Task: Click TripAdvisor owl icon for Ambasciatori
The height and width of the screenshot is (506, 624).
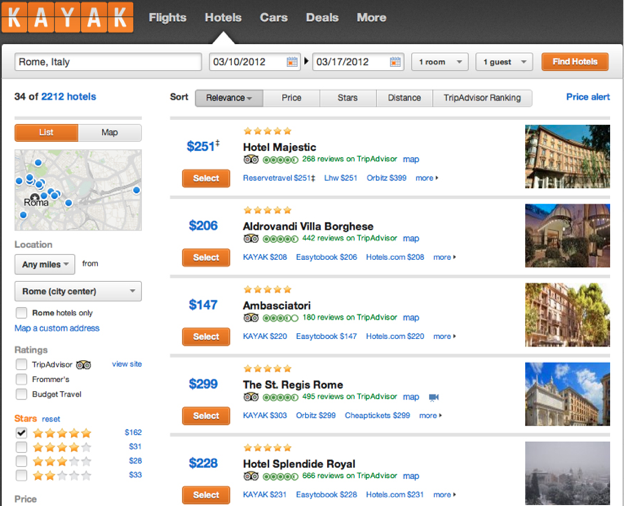Action: (251, 318)
